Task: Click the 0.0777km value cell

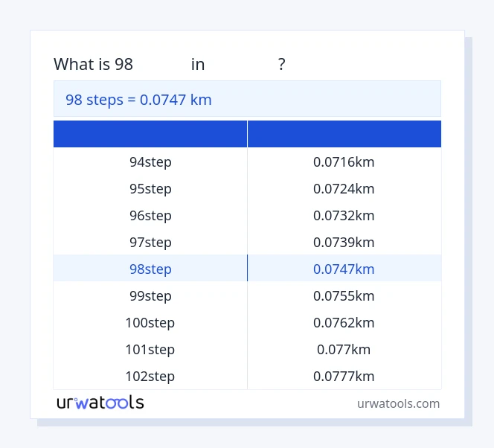Action: tap(344, 376)
